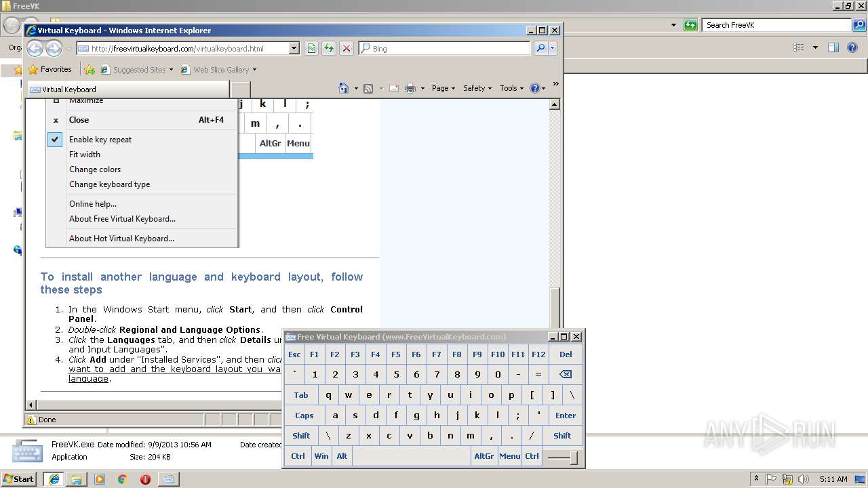Open the Safety menu dropdown
The height and width of the screenshot is (488, 868).
[477, 88]
